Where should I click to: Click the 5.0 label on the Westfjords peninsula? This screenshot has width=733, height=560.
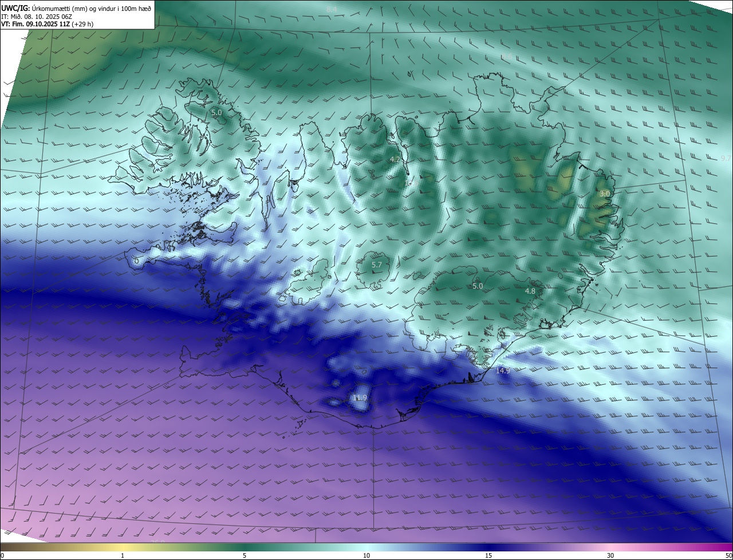pyautogui.click(x=216, y=113)
